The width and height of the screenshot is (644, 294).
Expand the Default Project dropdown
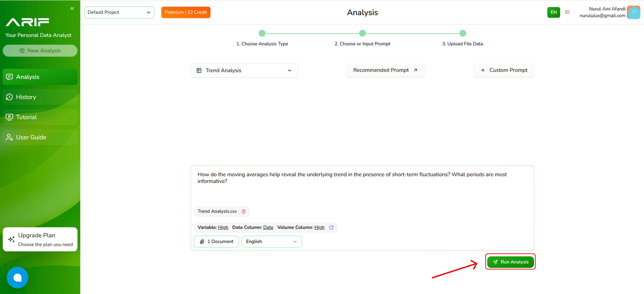pyautogui.click(x=119, y=12)
